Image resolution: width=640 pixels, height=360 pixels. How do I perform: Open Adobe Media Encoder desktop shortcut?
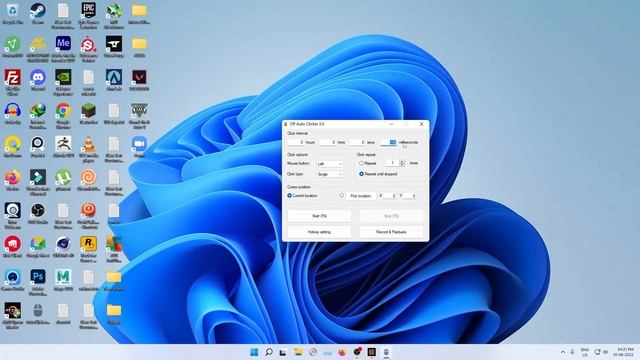(63, 49)
